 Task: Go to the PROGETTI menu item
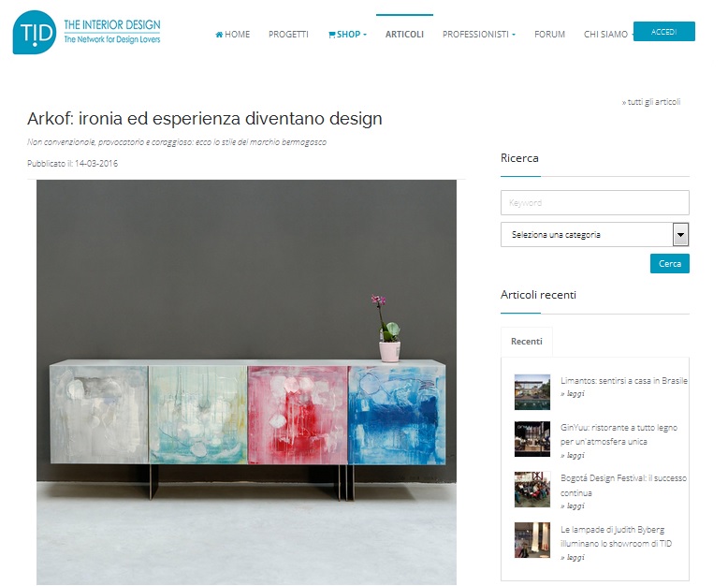click(x=288, y=35)
